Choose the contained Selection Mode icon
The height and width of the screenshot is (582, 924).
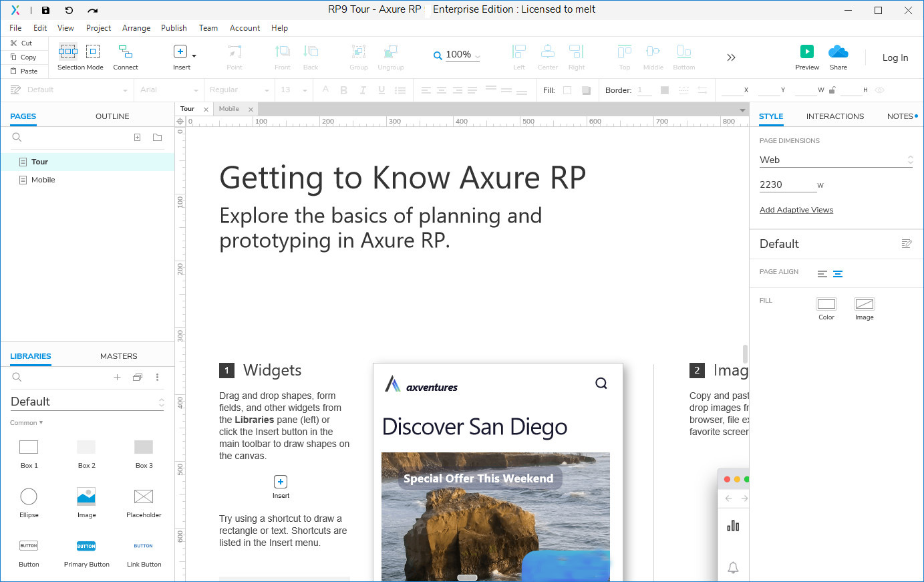point(93,51)
